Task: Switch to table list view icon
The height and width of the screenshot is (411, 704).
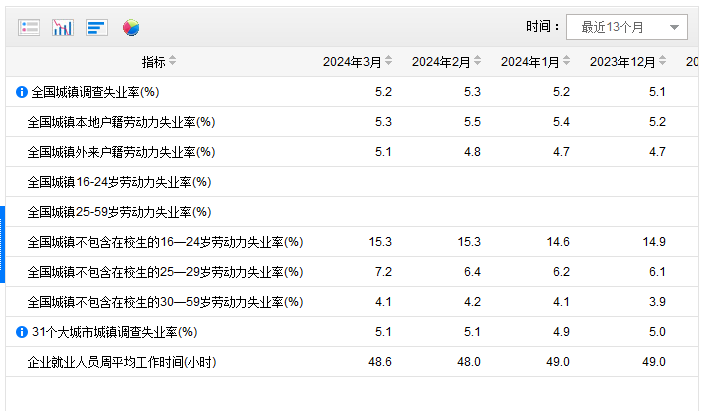Action: click(x=29, y=27)
